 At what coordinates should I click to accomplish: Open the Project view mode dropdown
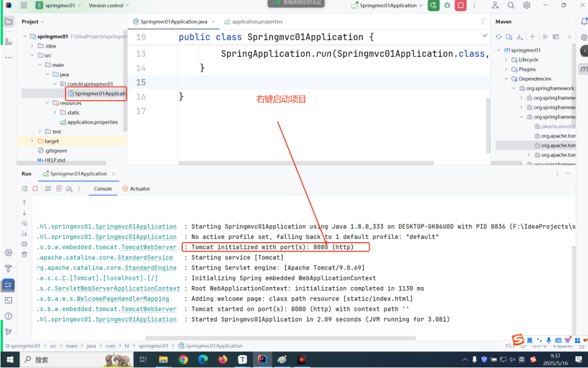tap(33, 22)
